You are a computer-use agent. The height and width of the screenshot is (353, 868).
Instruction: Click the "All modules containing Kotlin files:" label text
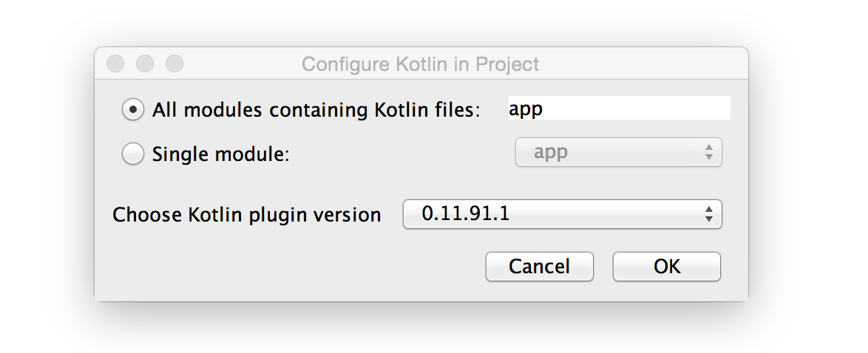pyautogui.click(x=316, y=110)
